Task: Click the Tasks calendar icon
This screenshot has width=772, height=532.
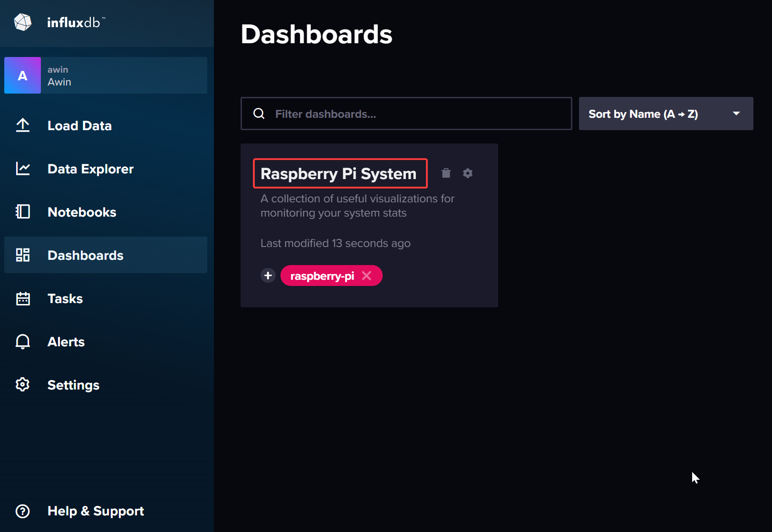Action: [22, 298]
